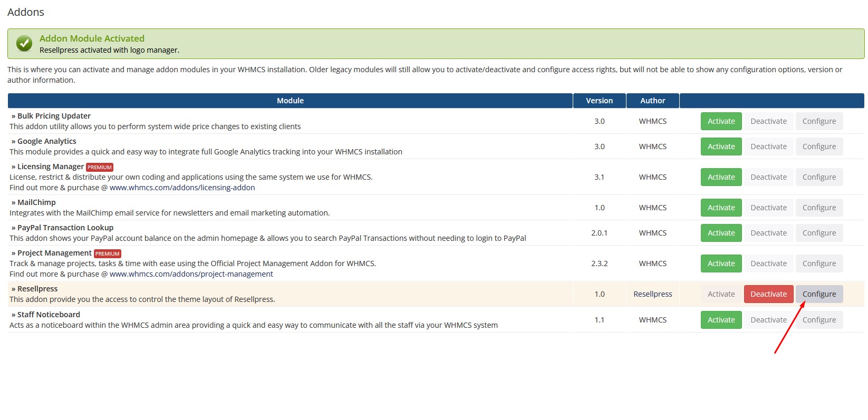Image resolution: width=868 pixels, height=420 pixels.
Task: Activate the Google Analytics module
Action: (x=721, y=146)
